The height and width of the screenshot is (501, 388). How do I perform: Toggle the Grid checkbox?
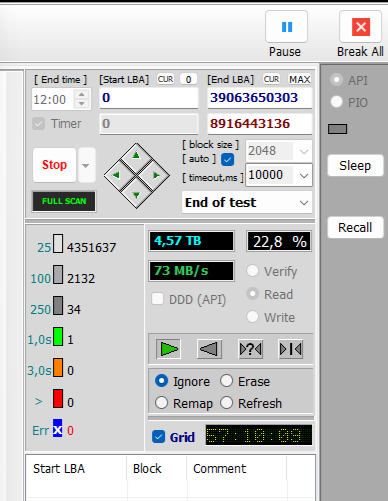(x=158, y=437)
